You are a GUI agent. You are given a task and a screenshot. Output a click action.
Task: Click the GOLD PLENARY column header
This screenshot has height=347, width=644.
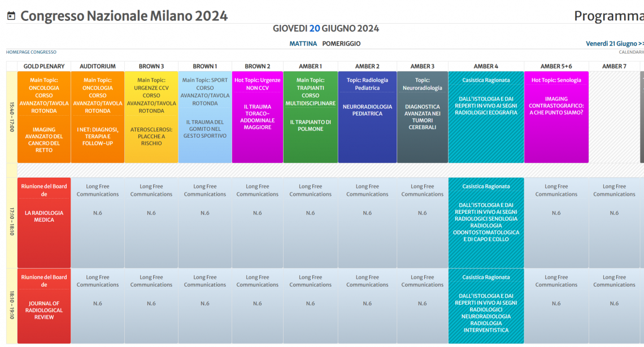click(x=44, y=67)
